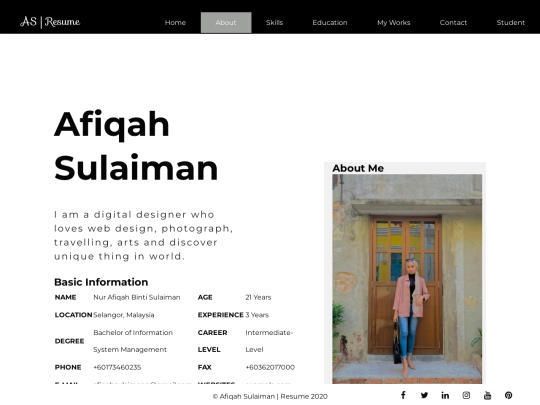This screenshot has width=540, height=405.
Task: Select the name Nur Afiqah Binti Sulaiman
Action: 137,297
